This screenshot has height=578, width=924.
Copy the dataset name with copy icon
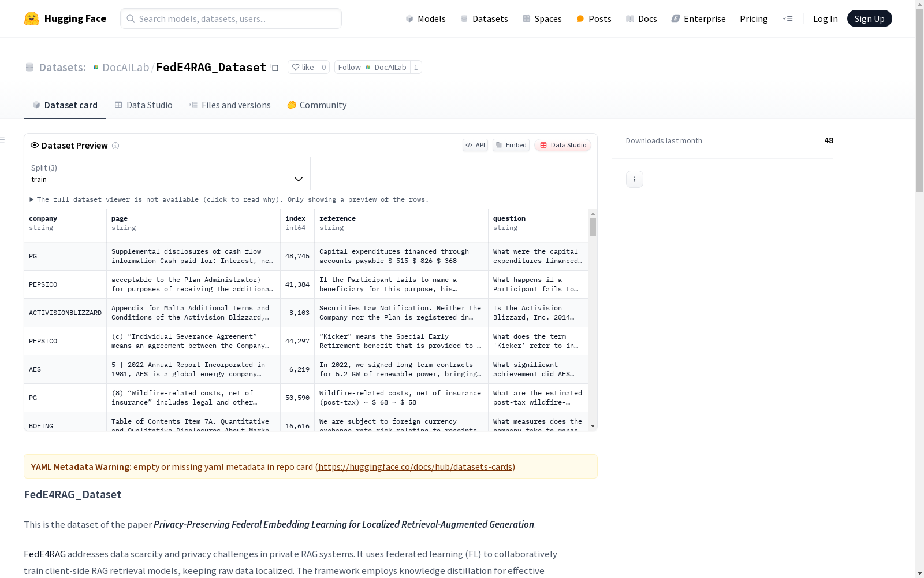click(275, 68)
